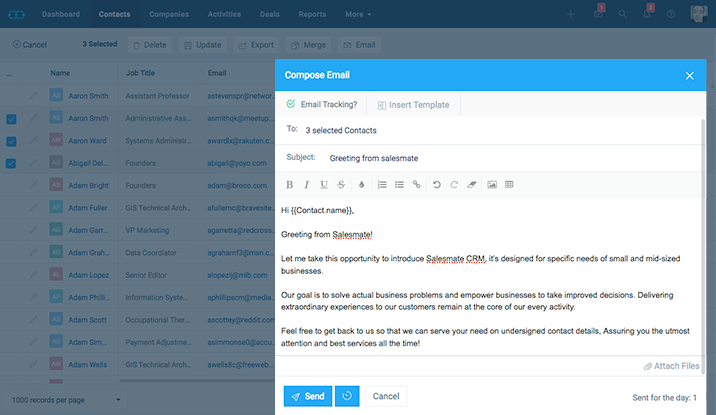The image size is (716, 415).
Task: Open the search icon in top bar
Action: click(622, 14)
